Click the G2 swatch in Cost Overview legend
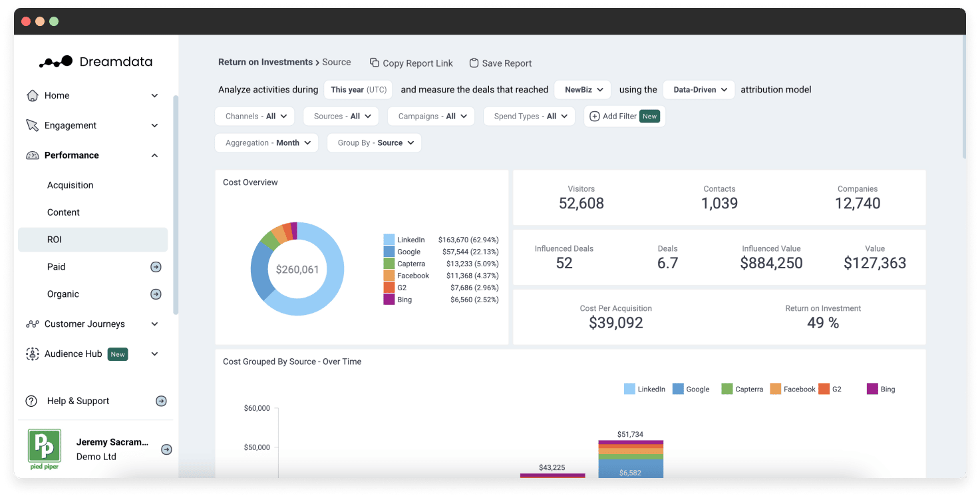 pos(389,288)
